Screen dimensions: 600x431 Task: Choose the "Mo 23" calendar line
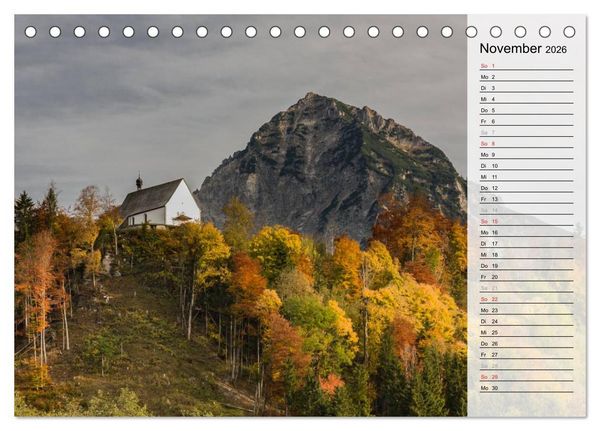coord(527,310)
